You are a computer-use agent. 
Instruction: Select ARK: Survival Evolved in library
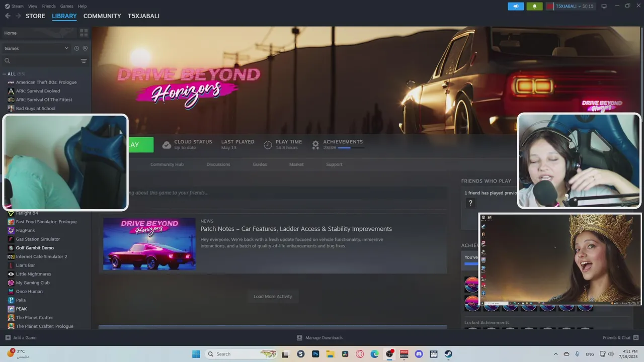(x=38, y=91)
